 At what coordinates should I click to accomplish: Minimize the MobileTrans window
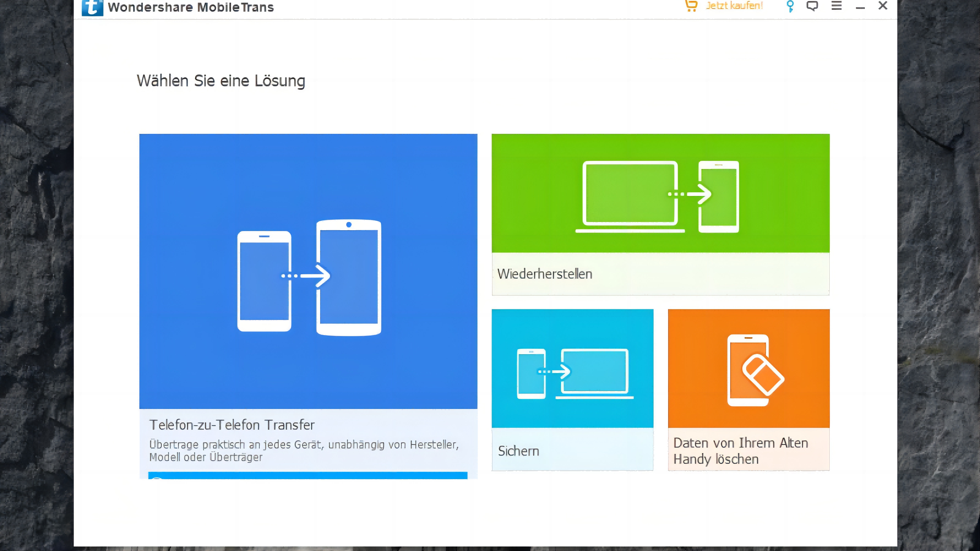coord(860,7)
